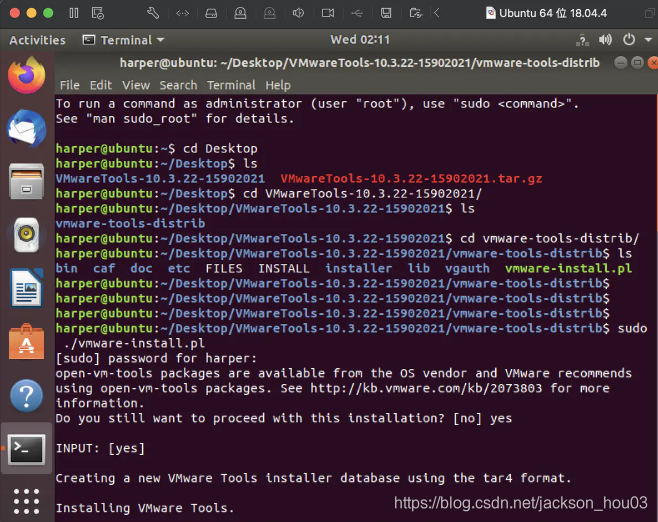Open the Help icon in the dock
The image size is (658, 522).
(x=26, y=395)
